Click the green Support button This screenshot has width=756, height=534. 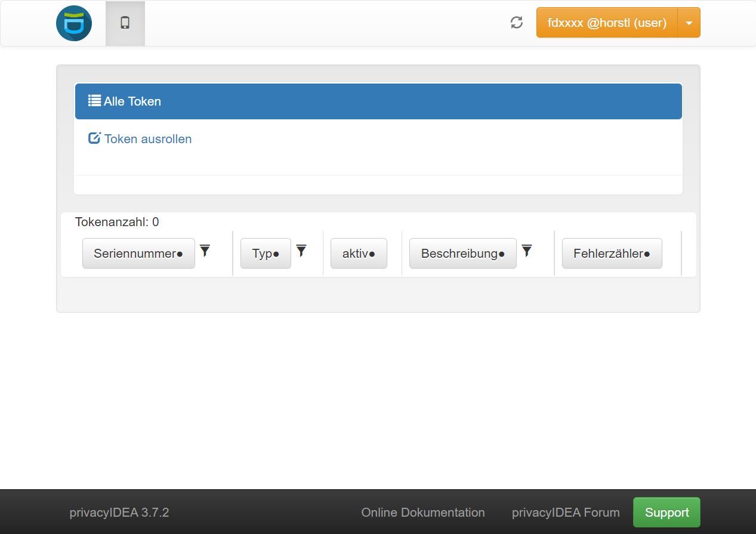(666, 513)
